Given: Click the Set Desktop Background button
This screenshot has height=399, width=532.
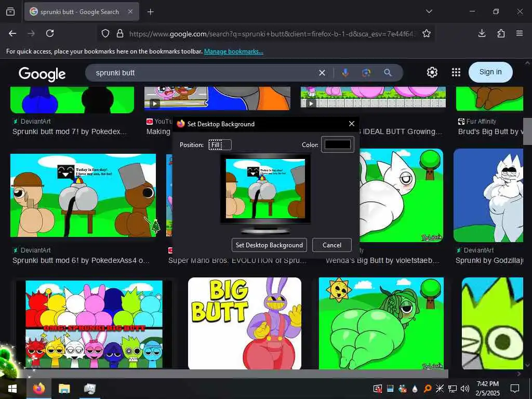Looking at the screenshot, I should pos(269,245).
